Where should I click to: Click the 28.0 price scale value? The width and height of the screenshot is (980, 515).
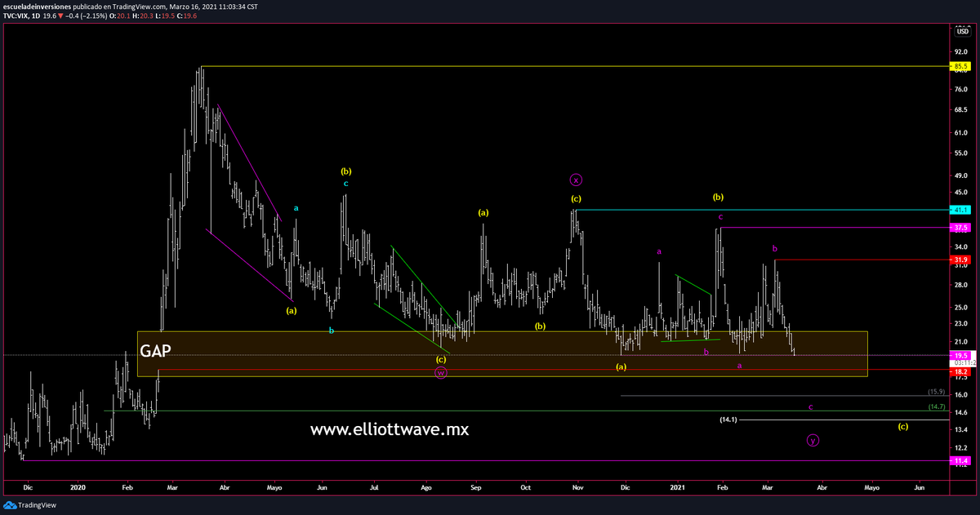[960, 285]
